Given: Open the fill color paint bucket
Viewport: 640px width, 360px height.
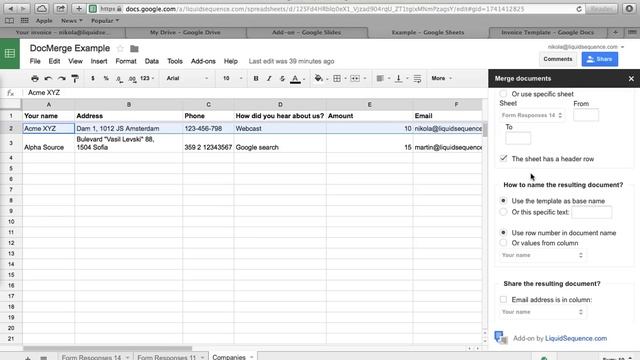Looking at the screenshot, I should [318, 78].
